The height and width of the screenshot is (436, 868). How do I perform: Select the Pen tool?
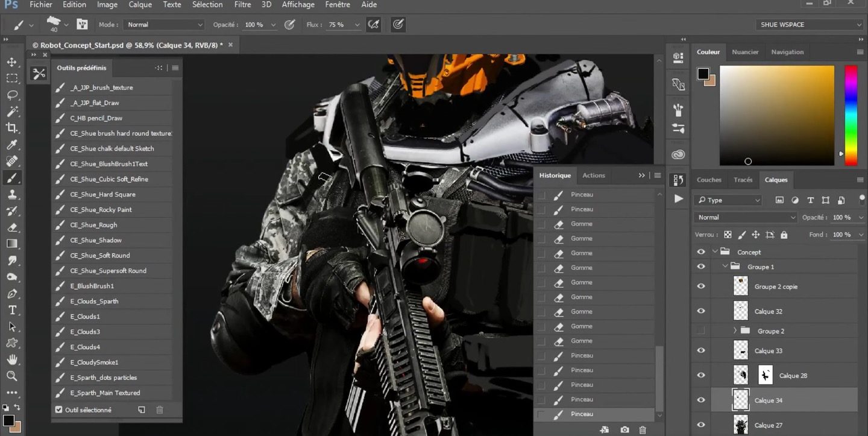click(11, 294)
